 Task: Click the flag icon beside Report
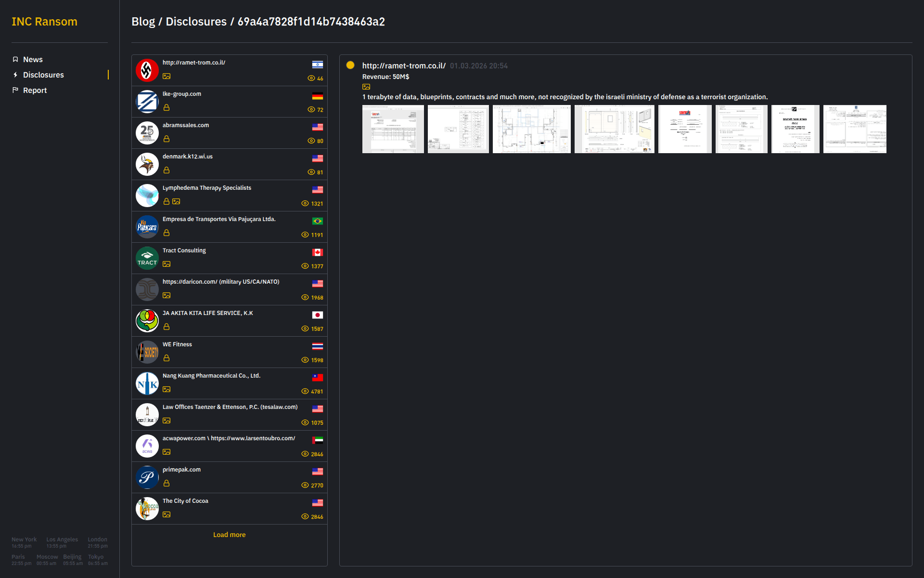tap(15, 90)
